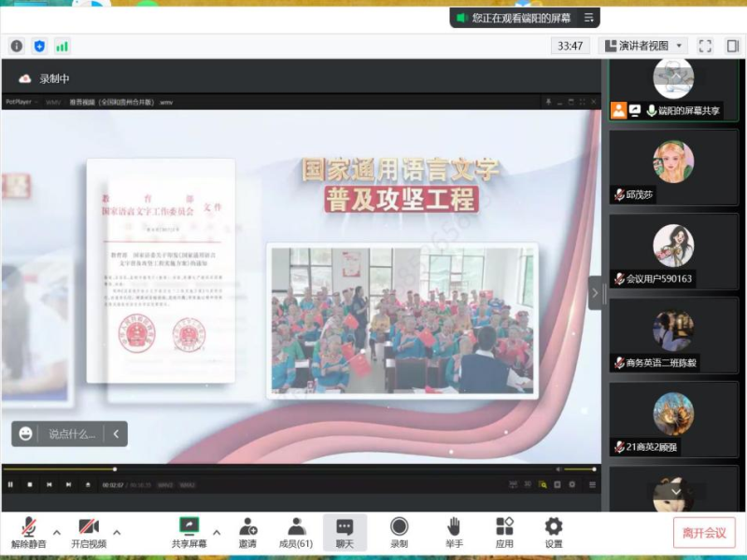Image resolution: width=747 pixels, height=560 pixels.
Task: Open the 聊天 chat panel
Action: coord(345,532)
